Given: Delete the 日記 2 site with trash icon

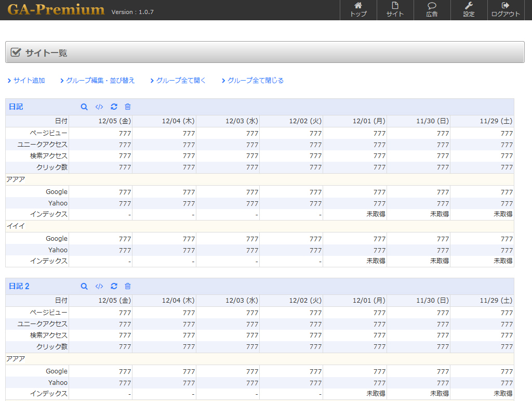Looking at the screenshot, I should coord(128,286).
